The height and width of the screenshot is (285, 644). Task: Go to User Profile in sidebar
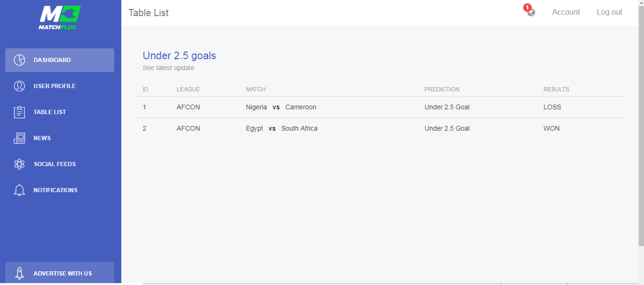click(60, 86)
